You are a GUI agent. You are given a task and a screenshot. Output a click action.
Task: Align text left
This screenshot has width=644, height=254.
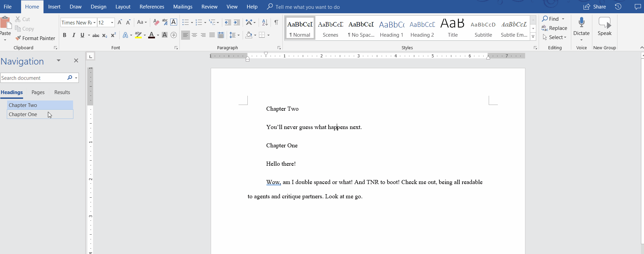(x=186, y=35)
